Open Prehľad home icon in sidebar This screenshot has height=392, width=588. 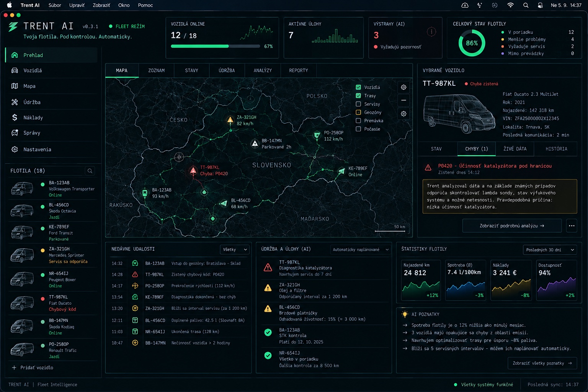coord(15,55)
